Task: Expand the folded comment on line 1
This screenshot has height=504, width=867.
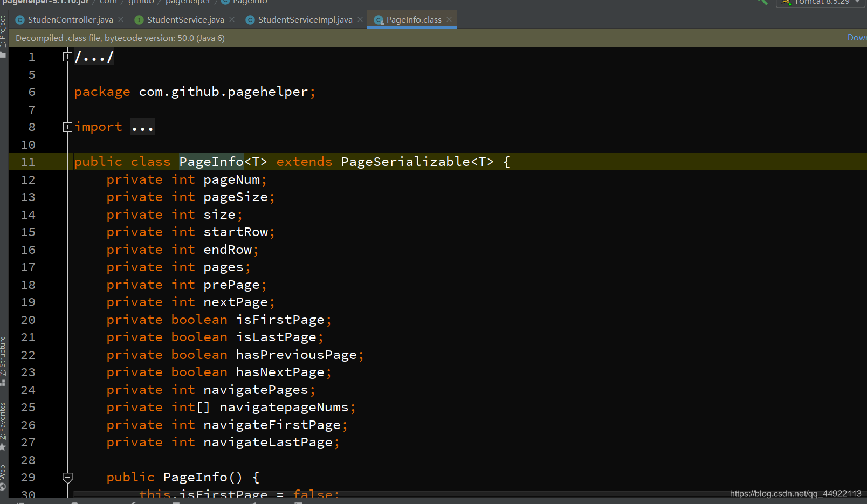Action: point(67,57)
